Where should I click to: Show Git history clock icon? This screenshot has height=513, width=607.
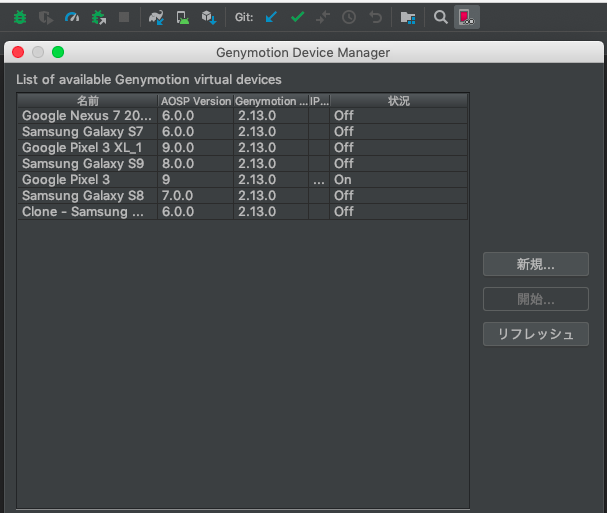point(349,17)
